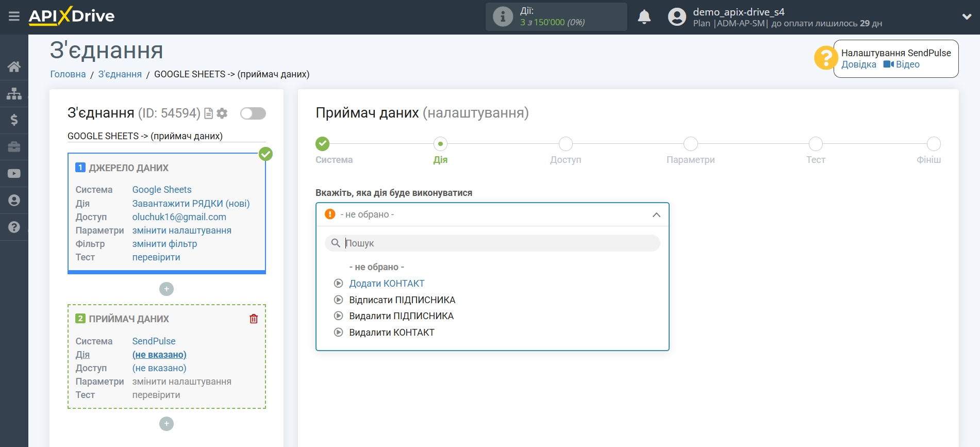Click the user avatar icon
980x447 pixels.
pyautogui.click(x=677, y=17)
